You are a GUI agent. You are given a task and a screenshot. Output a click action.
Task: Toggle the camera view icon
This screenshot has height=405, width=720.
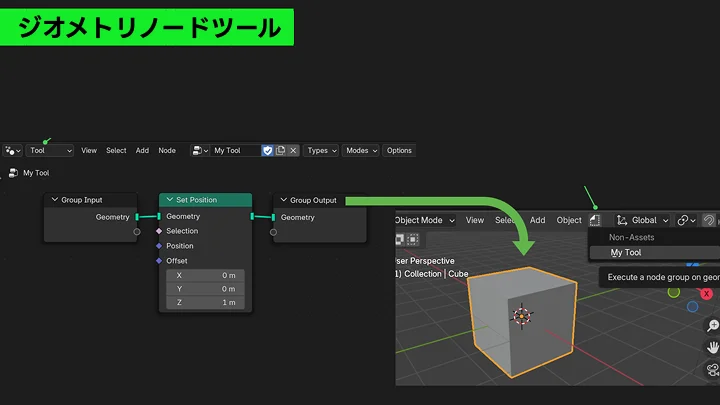[x=712, y=370]
